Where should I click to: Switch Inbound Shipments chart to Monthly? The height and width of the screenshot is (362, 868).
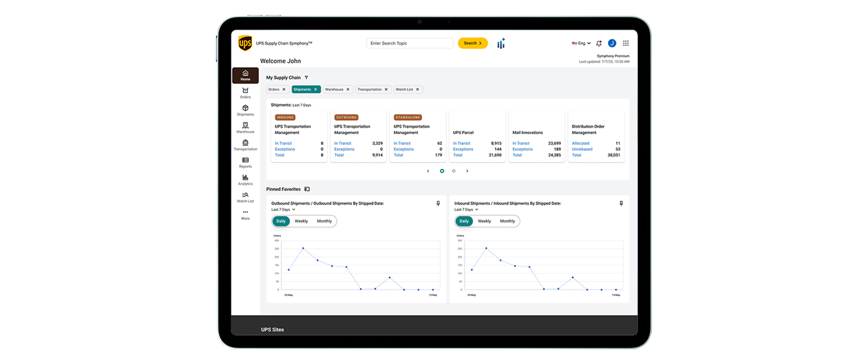point(508,221)
